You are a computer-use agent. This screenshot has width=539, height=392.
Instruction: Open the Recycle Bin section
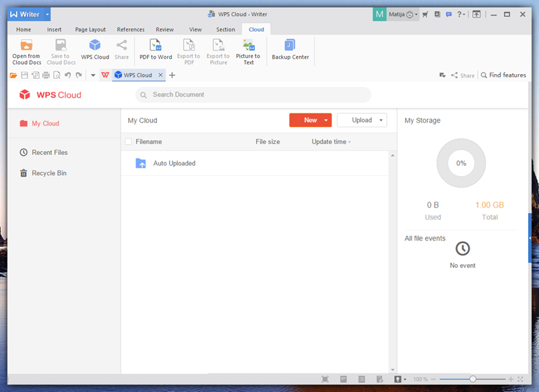pyautogui.click(x=49, y=173)
